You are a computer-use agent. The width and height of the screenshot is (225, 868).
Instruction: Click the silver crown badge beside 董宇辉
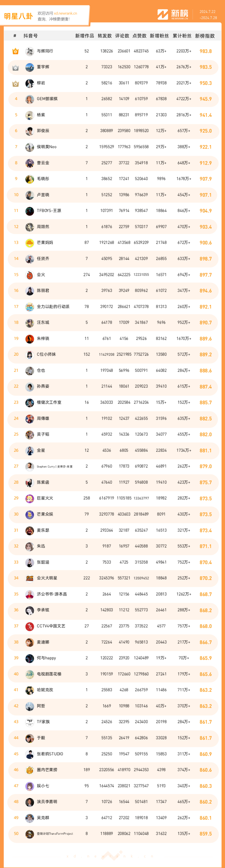(x=15, y=67)
